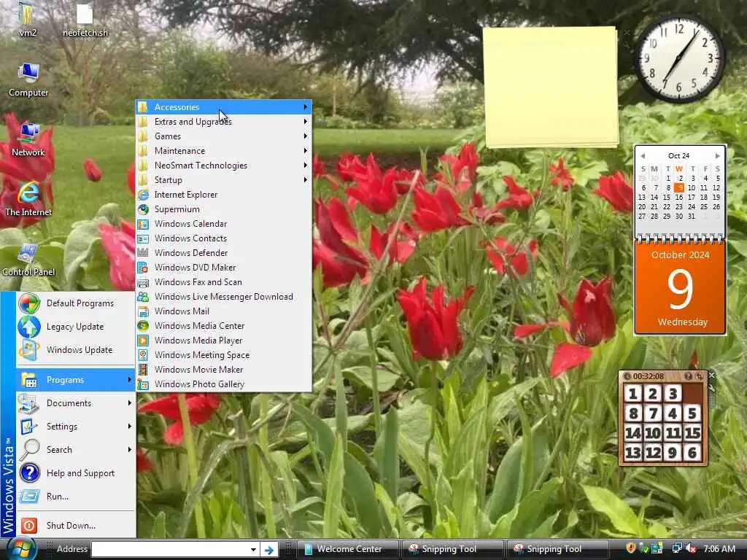Open Windows Calendar
Viewport: 747px width, 560px height.
point(224,224)
